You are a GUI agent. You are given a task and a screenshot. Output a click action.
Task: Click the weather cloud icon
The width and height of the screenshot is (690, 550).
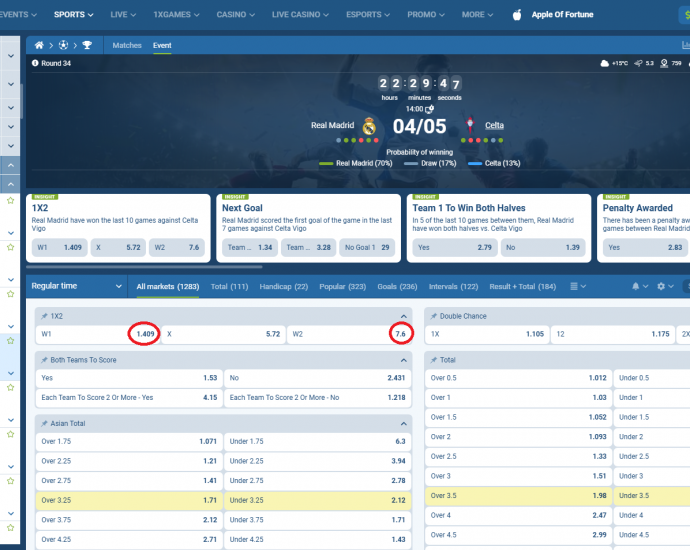point(605,63)
